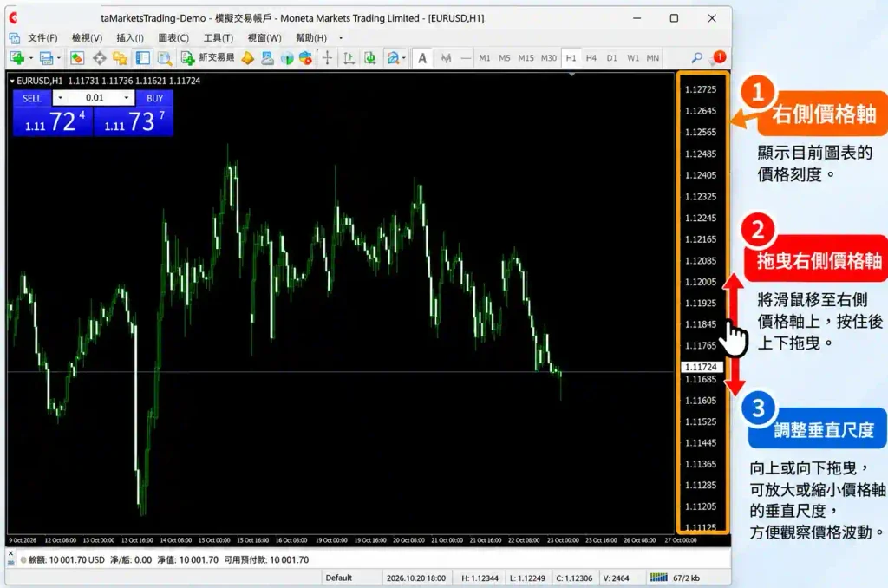Expand the lot volume dropdown arrow right of 0.01
The image size is (888, 588).
point(127,98)
